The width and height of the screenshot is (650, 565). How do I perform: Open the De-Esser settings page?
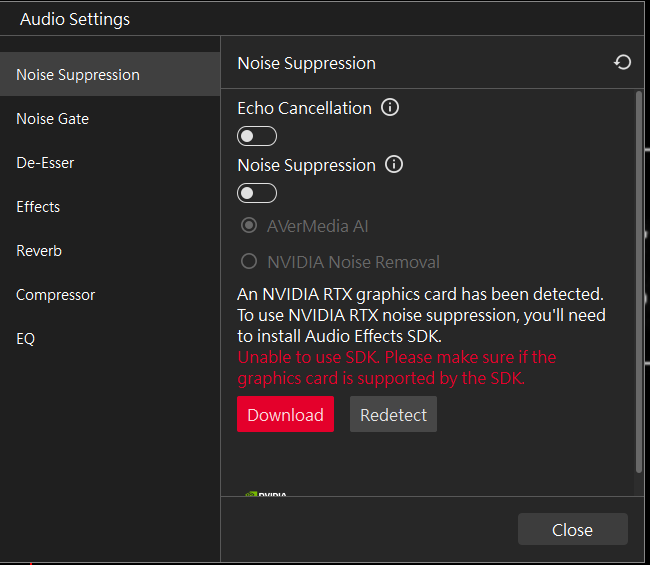(x=45, y=163)
